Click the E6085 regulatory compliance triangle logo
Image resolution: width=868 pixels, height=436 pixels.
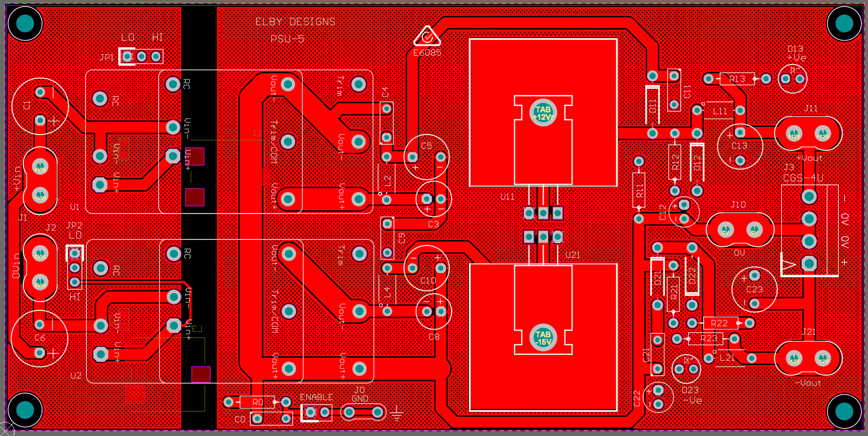pos(427,37)
